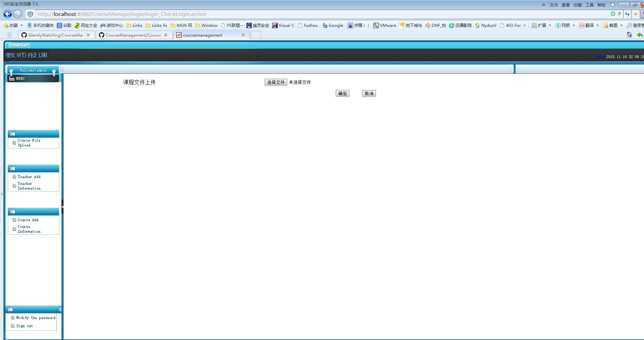Click the 选择文件 choose file button
Image resolution: width=644 pixels, height=340 pixels.
point(276,82)
